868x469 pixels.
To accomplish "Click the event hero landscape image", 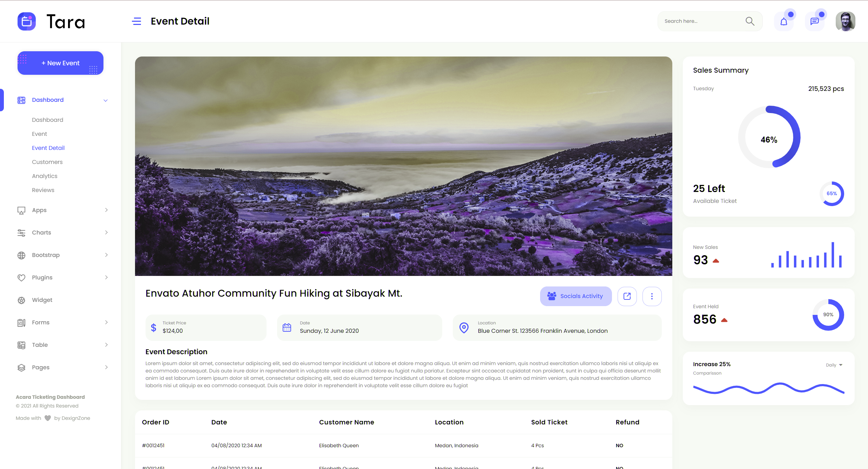I will click(404, 166).
